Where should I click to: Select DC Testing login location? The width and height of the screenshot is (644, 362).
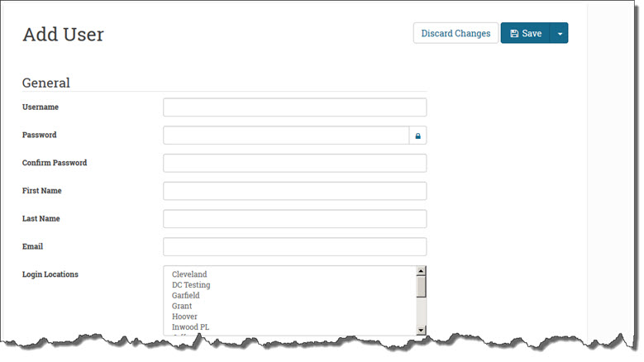pos(191,285)
